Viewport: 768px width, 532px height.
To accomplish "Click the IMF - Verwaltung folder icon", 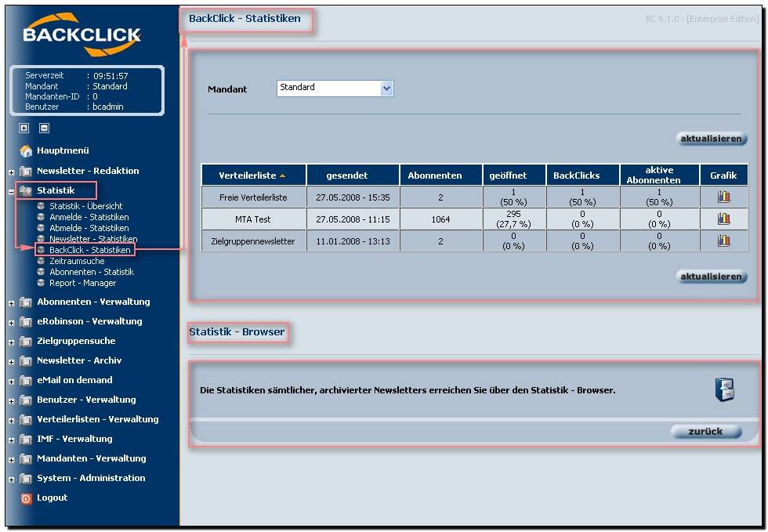I will 25,439.
